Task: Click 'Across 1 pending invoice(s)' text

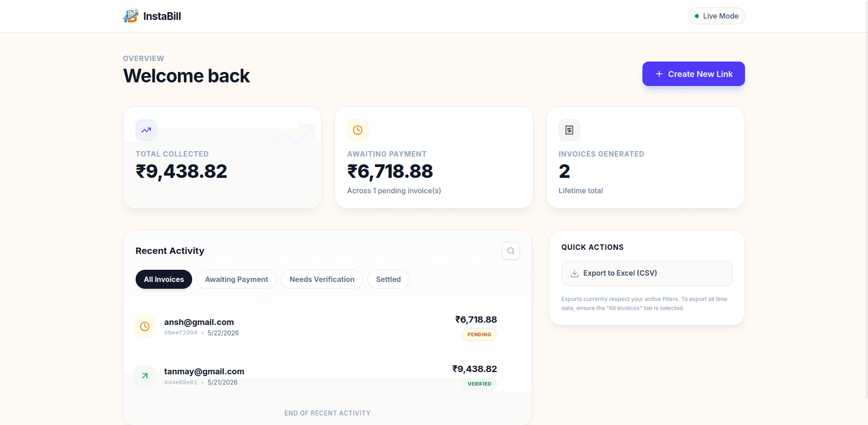Action: [x=394, y=191]
